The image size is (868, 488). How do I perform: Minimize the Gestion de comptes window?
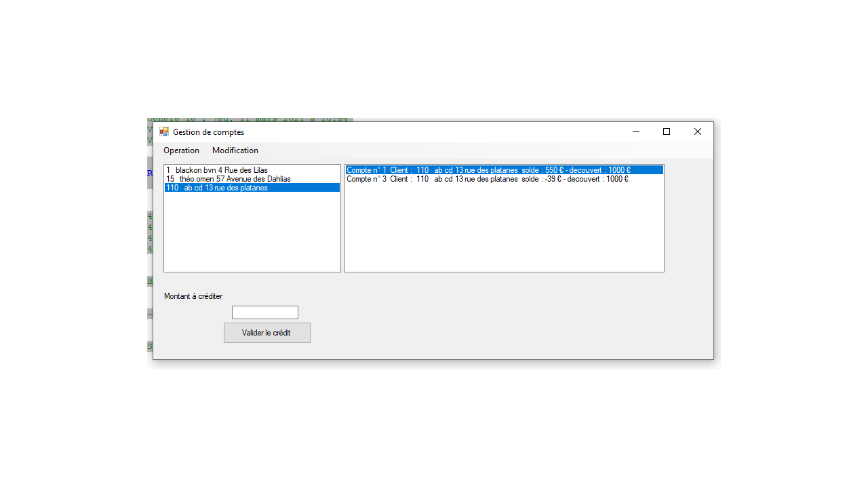click(636, 132)
